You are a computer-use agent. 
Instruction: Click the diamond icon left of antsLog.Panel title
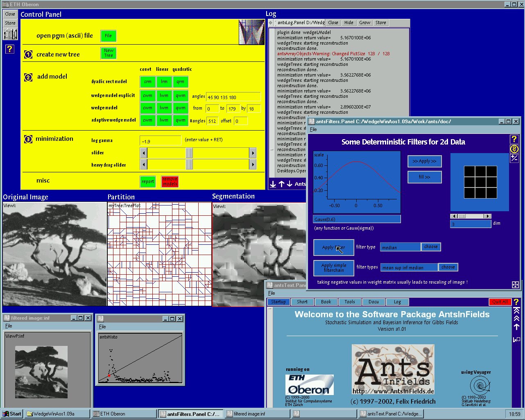(271, 23)
